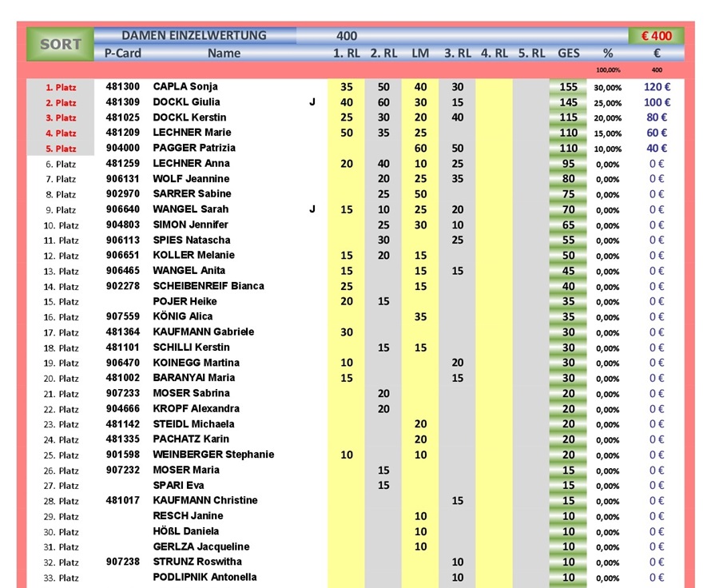Click the green SORT button
Viewport: 711px width, 588px height.
[60, 44]
